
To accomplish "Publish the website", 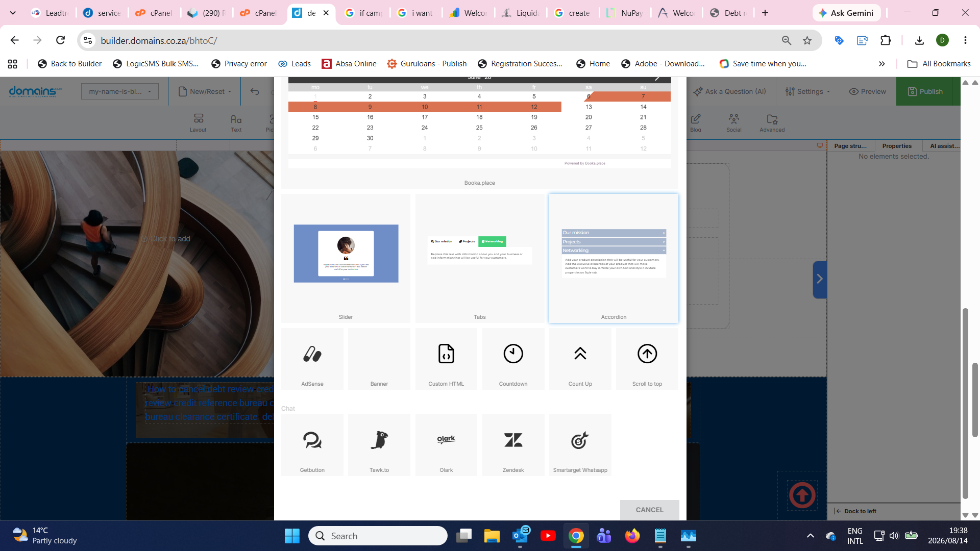I will point(925,91).
